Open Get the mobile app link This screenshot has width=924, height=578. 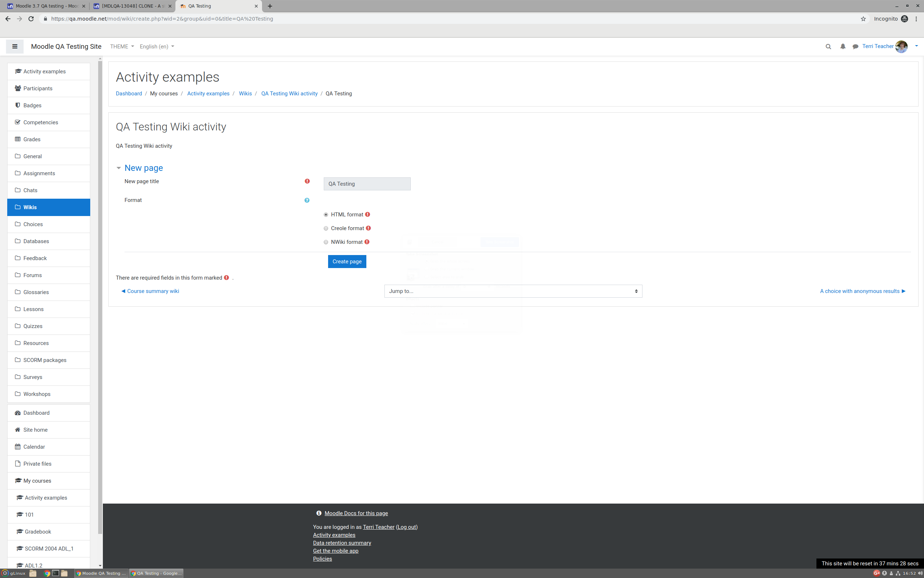(x=336, y=551)
